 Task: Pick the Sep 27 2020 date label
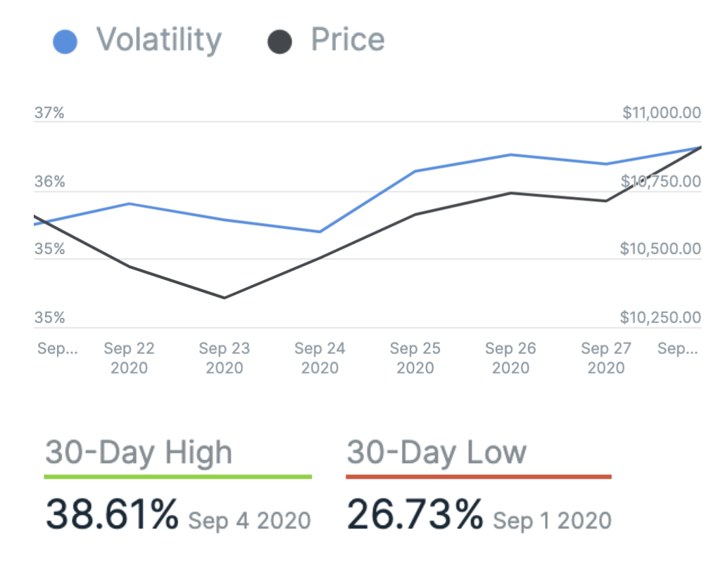pyautogui.click(x=605, y=357)
